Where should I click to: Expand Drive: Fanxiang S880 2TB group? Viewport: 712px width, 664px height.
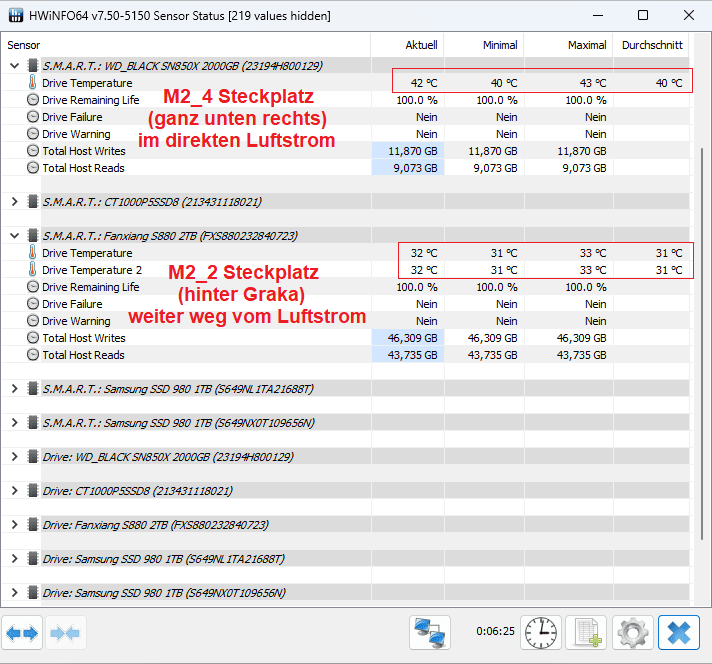[15, 525]
